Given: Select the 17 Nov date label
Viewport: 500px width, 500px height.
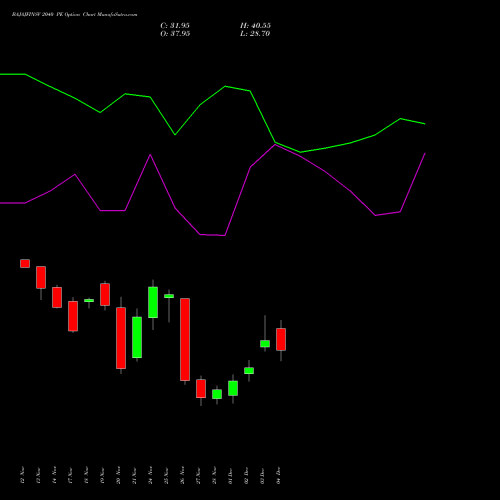Looking at the screenshot, I should (70, 475).
